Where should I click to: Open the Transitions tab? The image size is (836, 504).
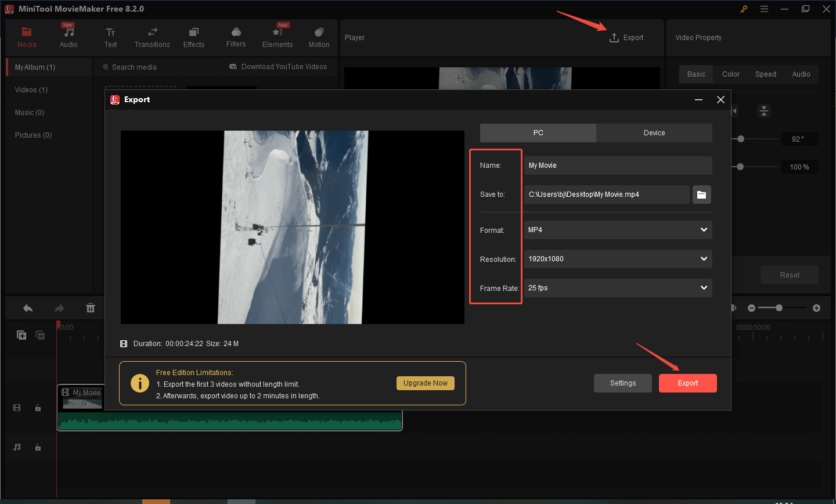(152, 38)
